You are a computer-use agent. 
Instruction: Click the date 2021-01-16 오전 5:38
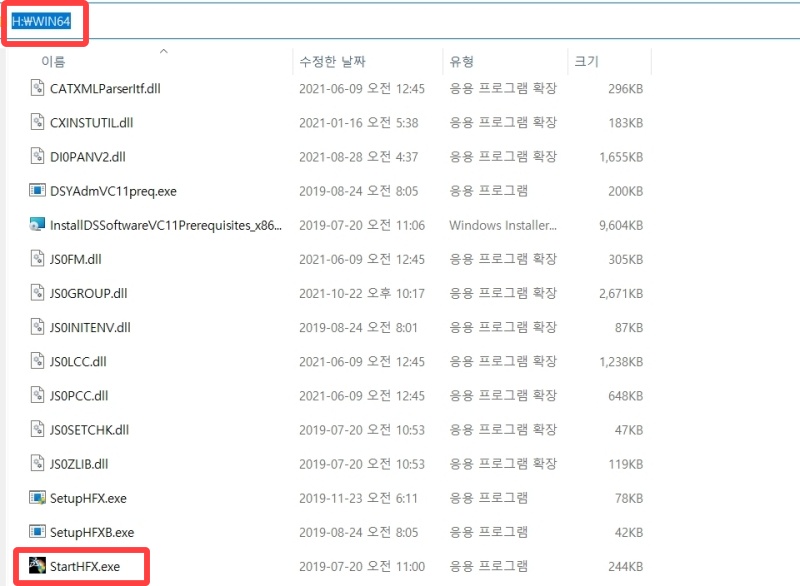pyautogui.click(x=359, y=123)
